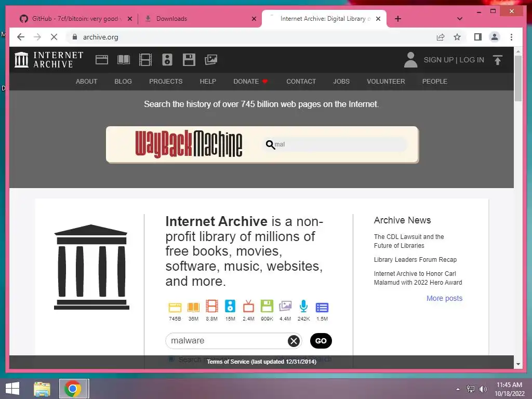
Task: Open the yellow Web collection icon labeled 745B
Action: pyautogui.click(x=175, y=308)
